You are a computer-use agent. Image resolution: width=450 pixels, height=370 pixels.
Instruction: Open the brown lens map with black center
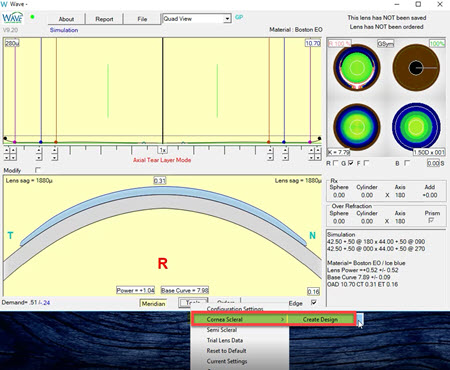416,68
